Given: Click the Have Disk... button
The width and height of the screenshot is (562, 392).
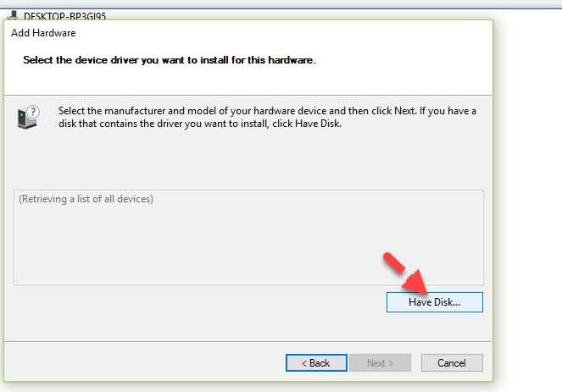Looking at the screenshot, I should pos(434,302).
